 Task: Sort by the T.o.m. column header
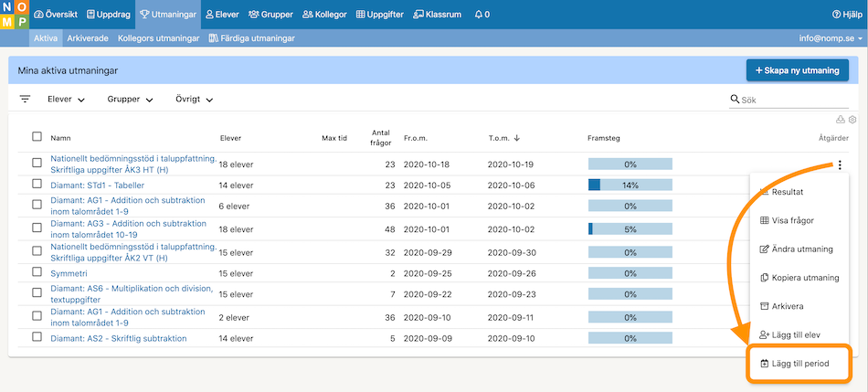(503, 138)
